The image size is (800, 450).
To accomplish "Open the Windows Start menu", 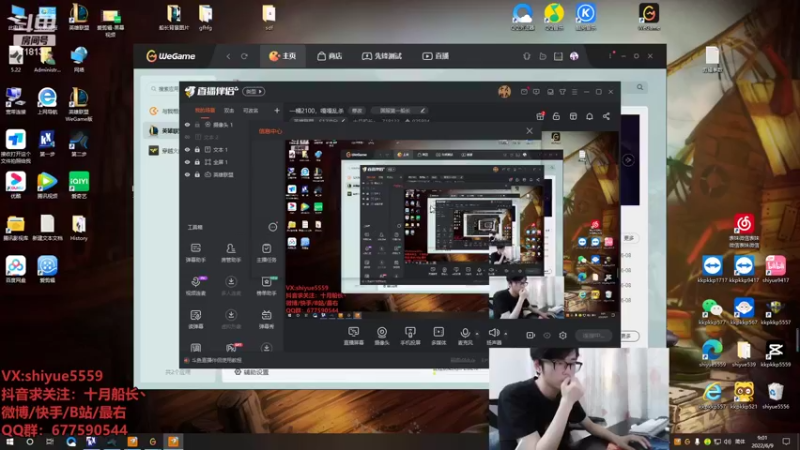I will (x=9, y=442).
